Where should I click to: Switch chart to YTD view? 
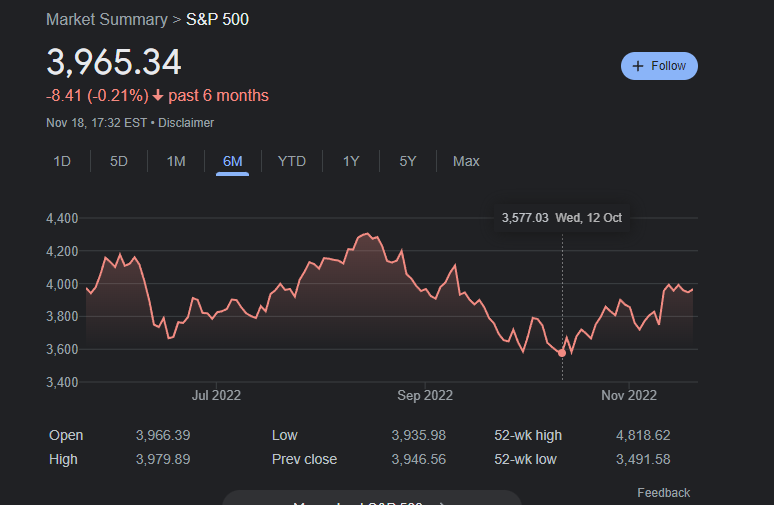(x=292, y=161)
